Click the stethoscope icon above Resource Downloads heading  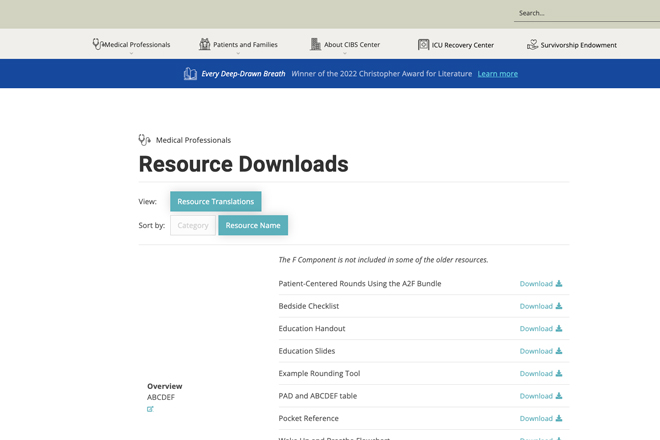pyautogui.click(x=144, y=140)
